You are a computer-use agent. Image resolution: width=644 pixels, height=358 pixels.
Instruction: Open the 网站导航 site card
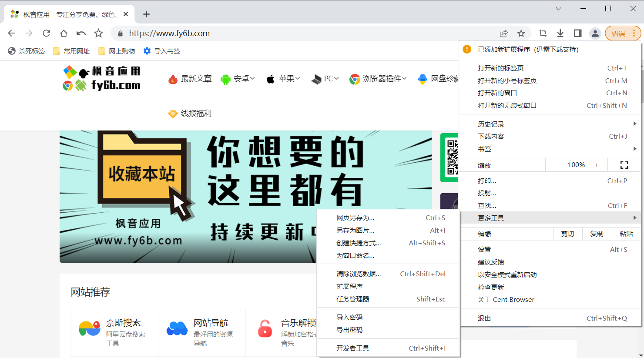(x=202, y=333)
